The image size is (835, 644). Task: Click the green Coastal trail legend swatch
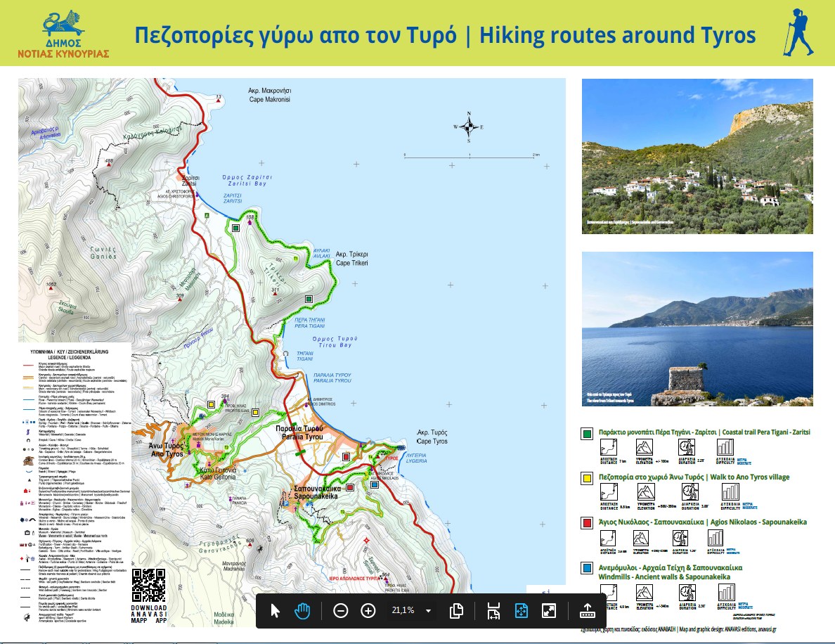pos(587,434)
